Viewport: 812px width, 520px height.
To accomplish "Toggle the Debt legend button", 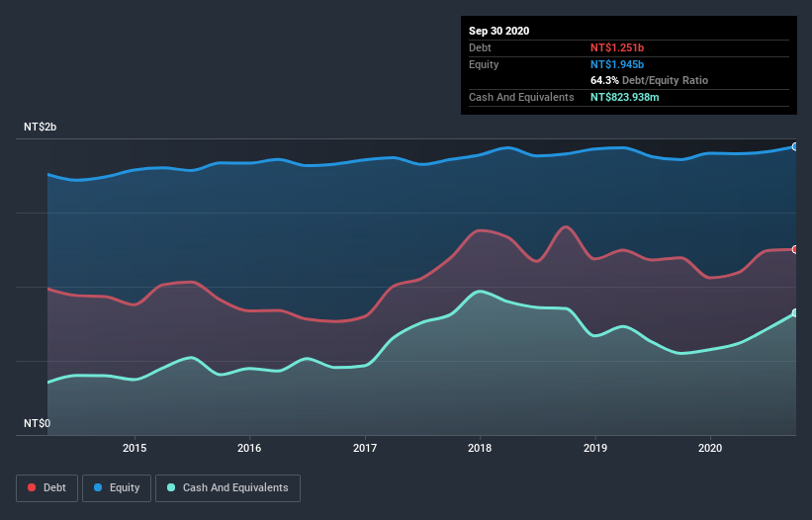I will [x=47, y=488].
